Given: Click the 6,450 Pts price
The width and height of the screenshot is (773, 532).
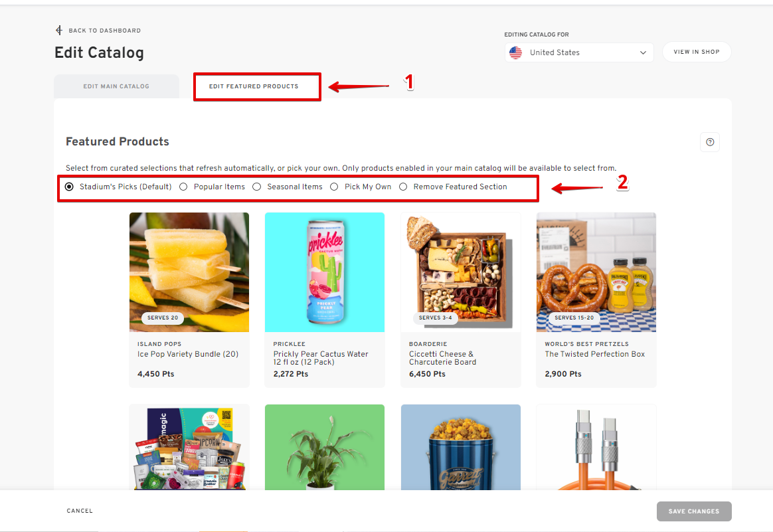Looking at the screenshot, I should click(427, 374).
